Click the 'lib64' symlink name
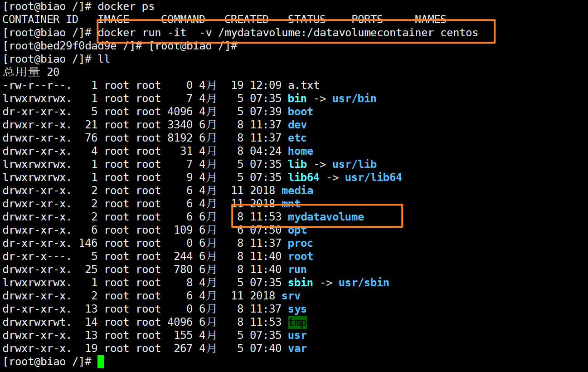The image size is (588, 372). coord(304,177)
